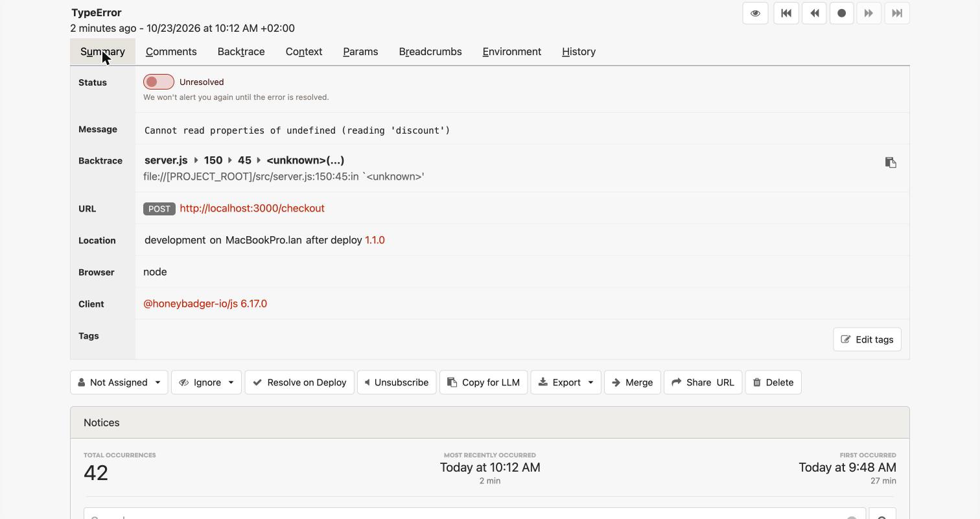Viewport: 980px width, 519px height.
Task: Click the POST method badge
Action: pyautogui.click(x=159, y=209)
